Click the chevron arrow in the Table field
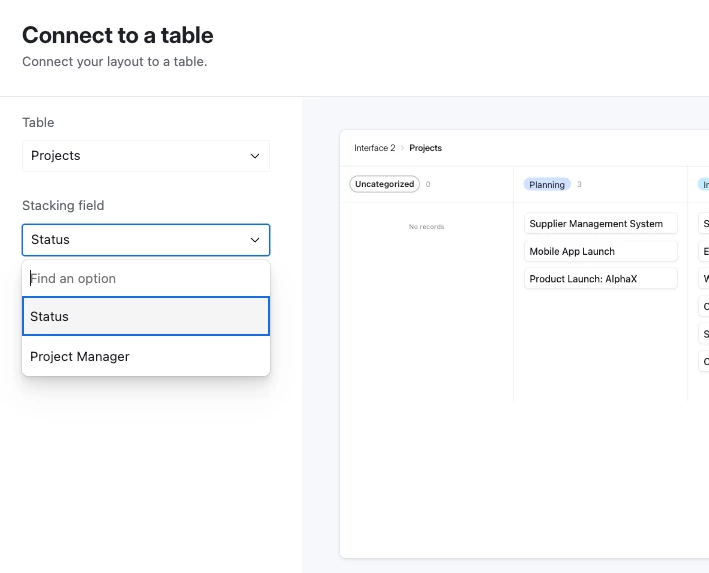Image resolution: width=709 pixels, height=573 pixels. (255, 156)
